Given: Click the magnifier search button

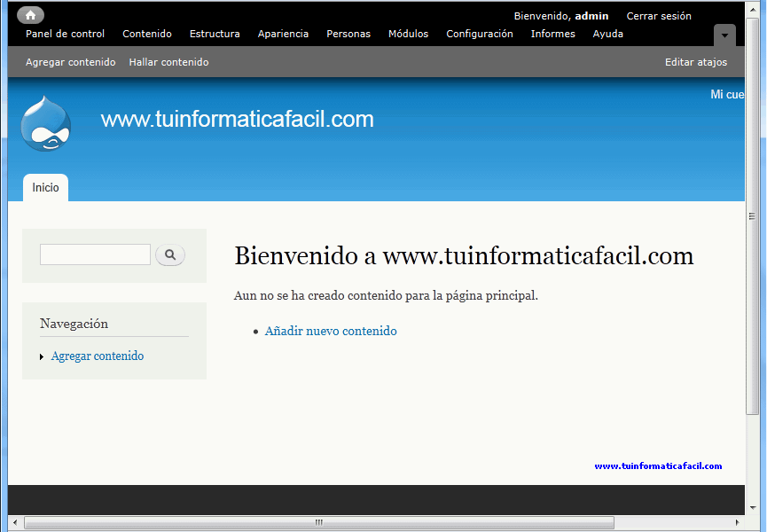Looking at the screenshot, I should (x=170, y=254).
